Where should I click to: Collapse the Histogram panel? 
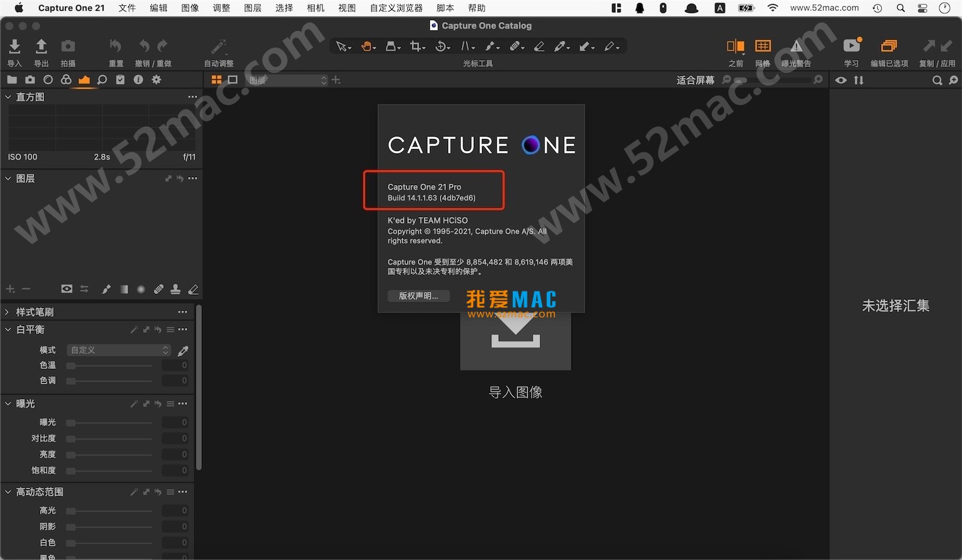7,96
